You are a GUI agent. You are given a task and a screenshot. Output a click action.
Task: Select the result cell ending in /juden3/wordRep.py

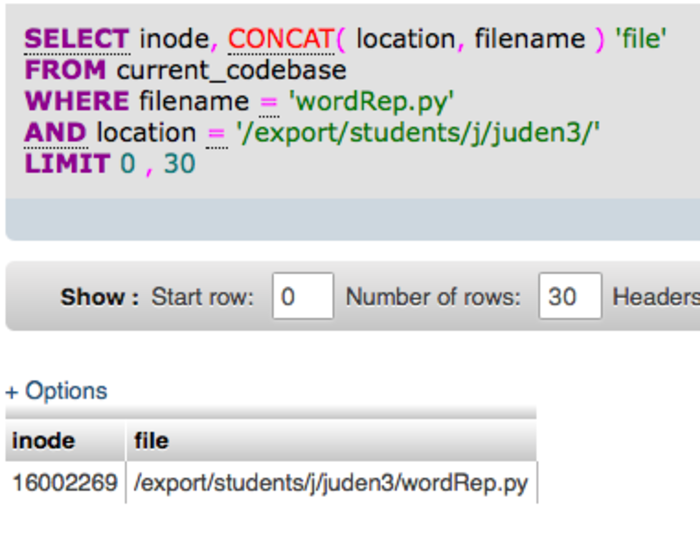coord(330,484)
